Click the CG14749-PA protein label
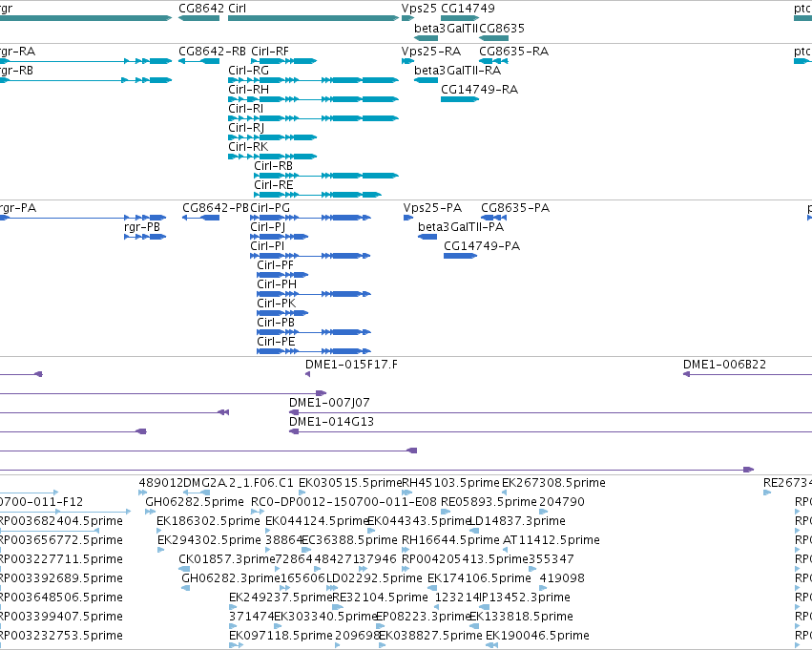The image size is (812, 650). 482,246
